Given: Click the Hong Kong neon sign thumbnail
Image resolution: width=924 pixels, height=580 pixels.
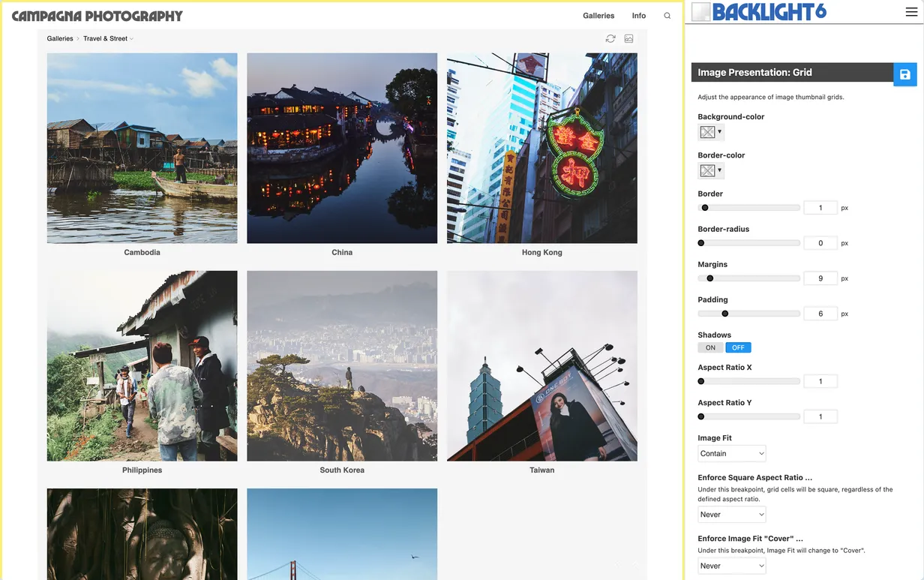Looking at the screenshot, I should tap(542, 148).
